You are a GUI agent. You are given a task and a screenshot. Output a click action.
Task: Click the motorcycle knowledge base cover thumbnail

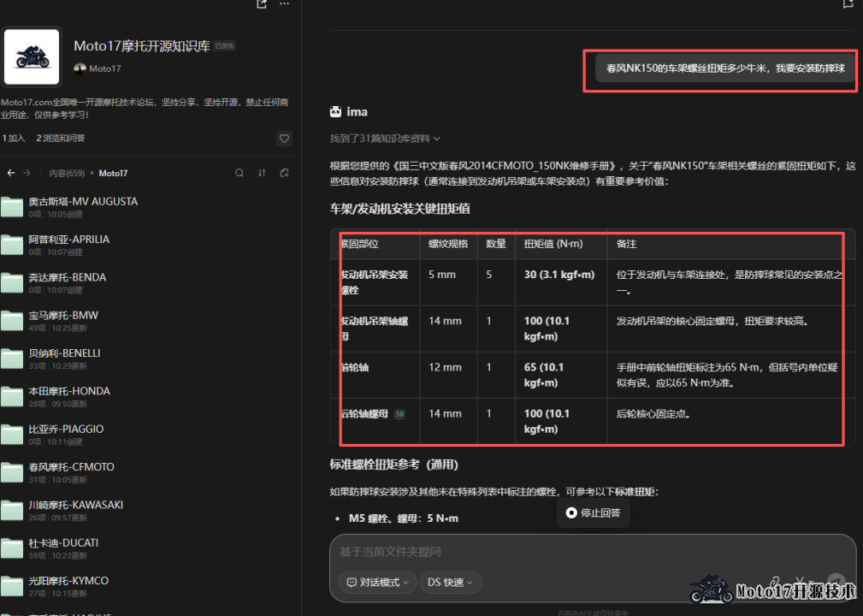coord(32,57)
